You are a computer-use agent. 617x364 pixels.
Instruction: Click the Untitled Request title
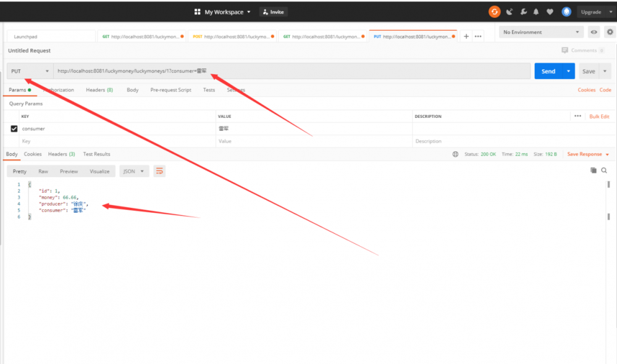pyautogui.click(x=30, y=51)
